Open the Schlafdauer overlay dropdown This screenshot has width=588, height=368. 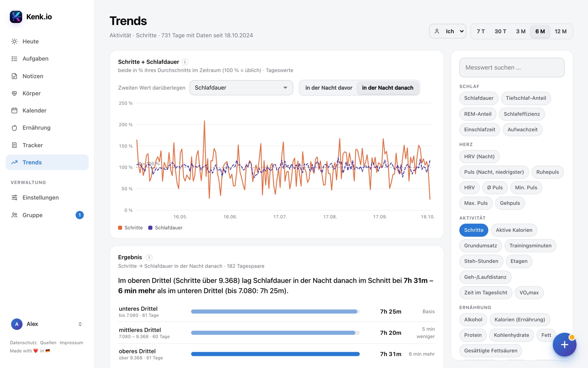241,88
